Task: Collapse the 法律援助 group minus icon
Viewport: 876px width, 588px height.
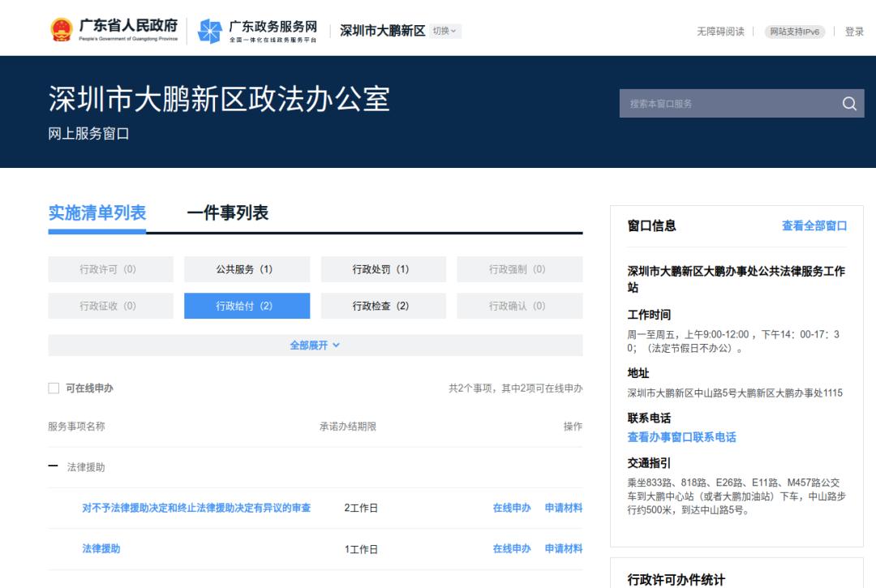Action: [x=54, y=467]
